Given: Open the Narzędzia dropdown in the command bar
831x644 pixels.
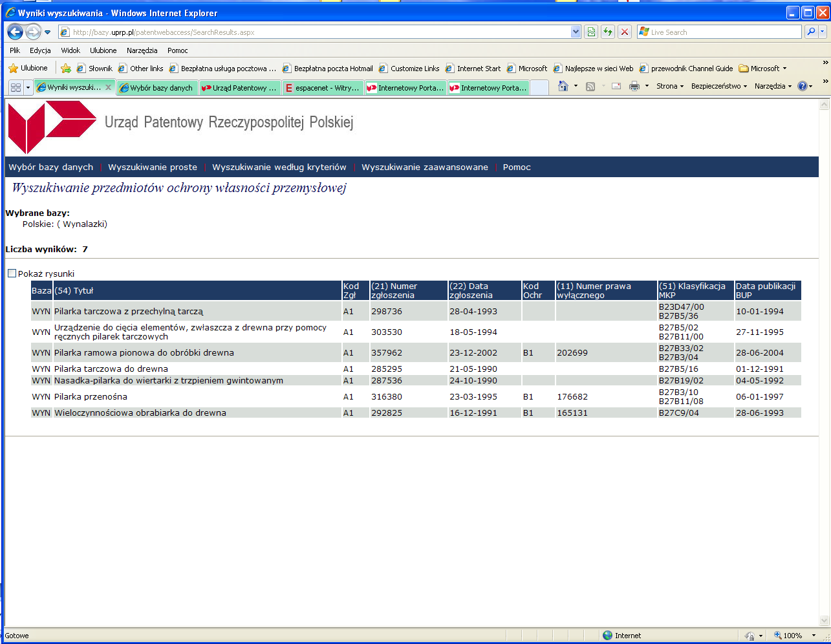Looking at the screenshot, I should (773, 86).
